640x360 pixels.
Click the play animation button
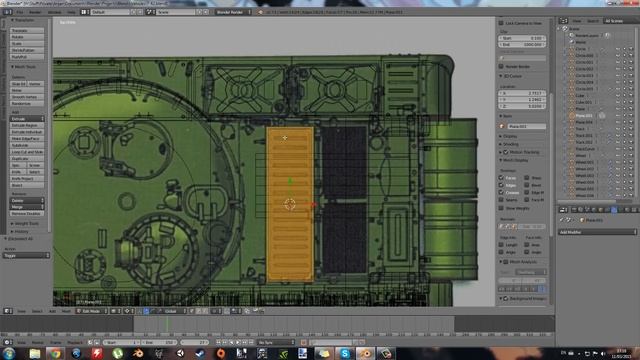point(238,342)
